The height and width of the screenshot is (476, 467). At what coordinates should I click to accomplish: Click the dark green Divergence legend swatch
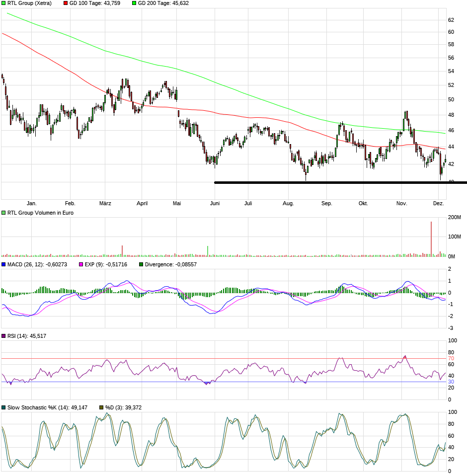pos(141,264)
